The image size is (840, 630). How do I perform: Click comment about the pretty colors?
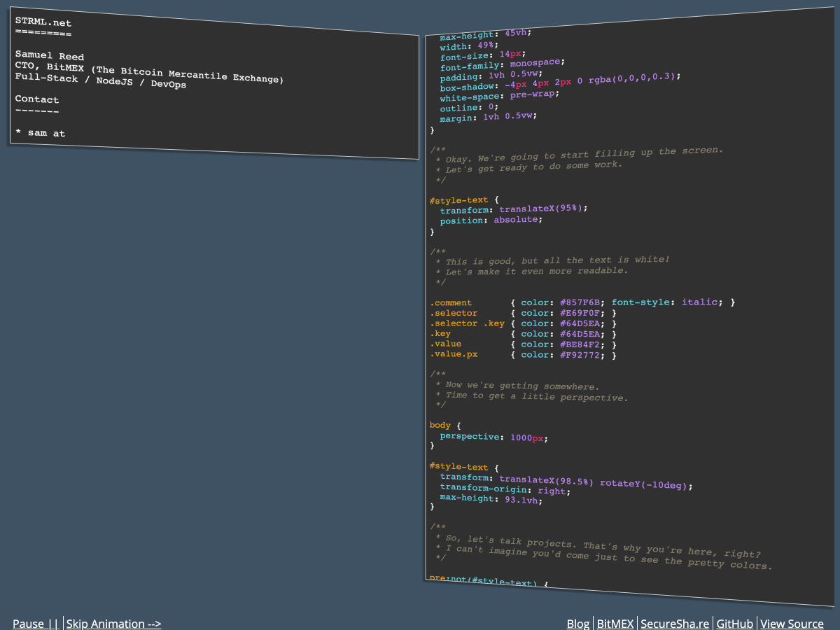click(609, 557)
